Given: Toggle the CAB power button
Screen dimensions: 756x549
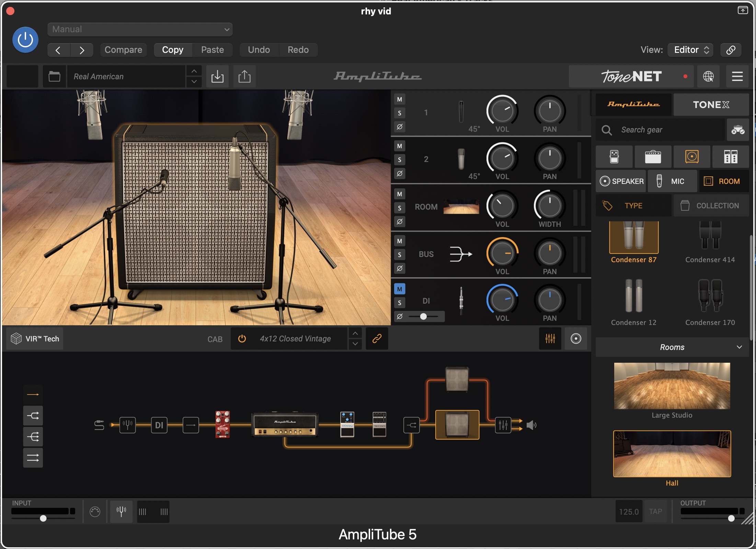Looking at the screenshot, I should [x=242, y=339].
